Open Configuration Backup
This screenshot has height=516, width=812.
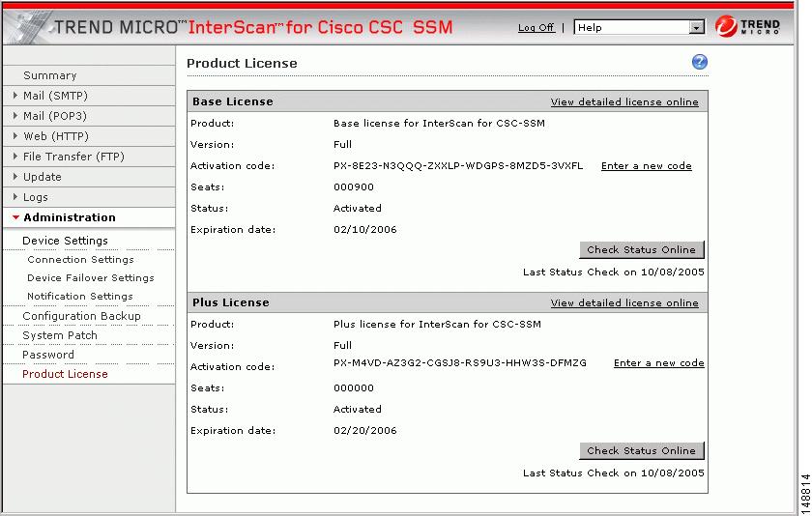pos(81,316)
